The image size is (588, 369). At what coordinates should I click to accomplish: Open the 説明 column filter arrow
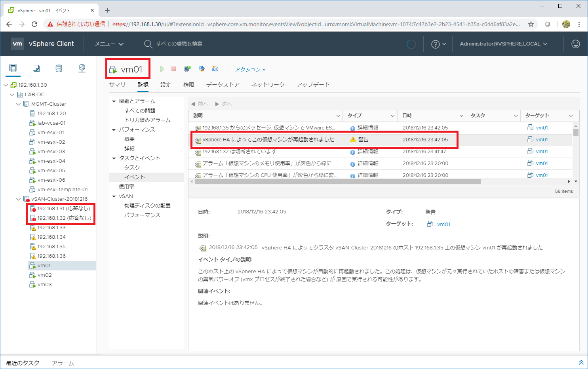coord(338,116)
